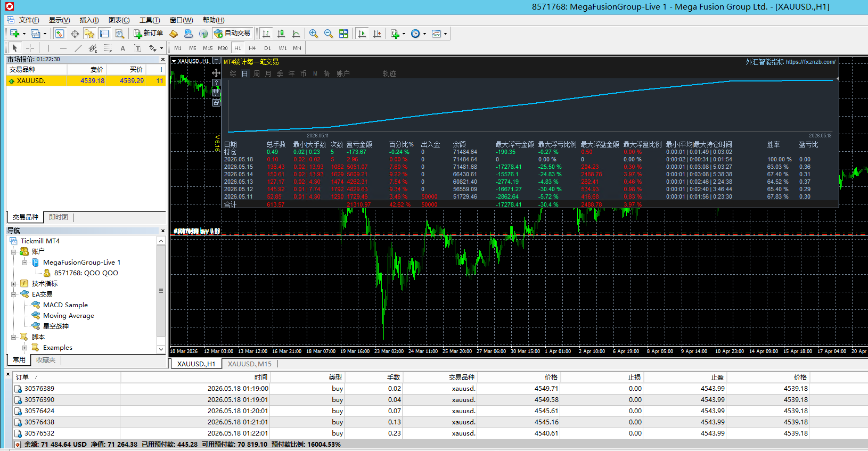This screenshot has height=451, width=868.
Task: Tile chart windows icon
Action: [343, 34]
